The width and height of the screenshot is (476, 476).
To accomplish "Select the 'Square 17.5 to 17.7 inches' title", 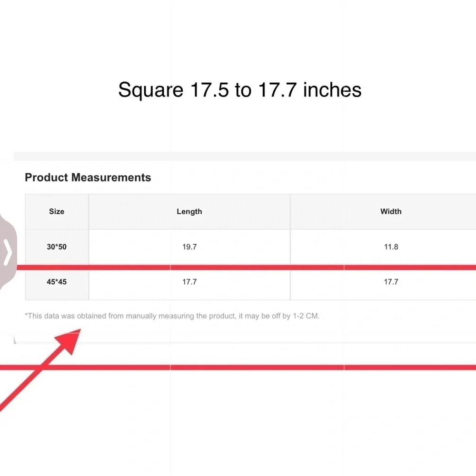I will point(240,90).
